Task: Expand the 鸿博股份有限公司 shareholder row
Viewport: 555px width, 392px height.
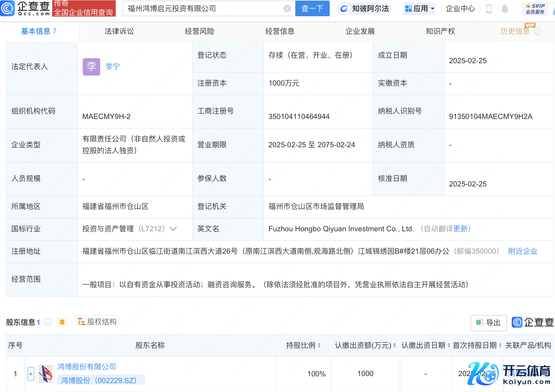Action: pyautogui.click(x=31, y=374)
